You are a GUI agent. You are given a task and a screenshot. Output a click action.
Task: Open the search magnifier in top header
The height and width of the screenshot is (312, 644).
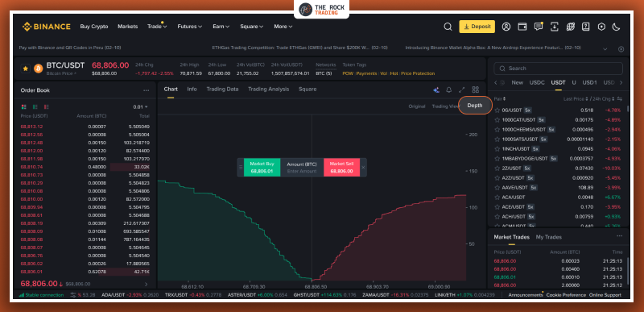[448, 27]
